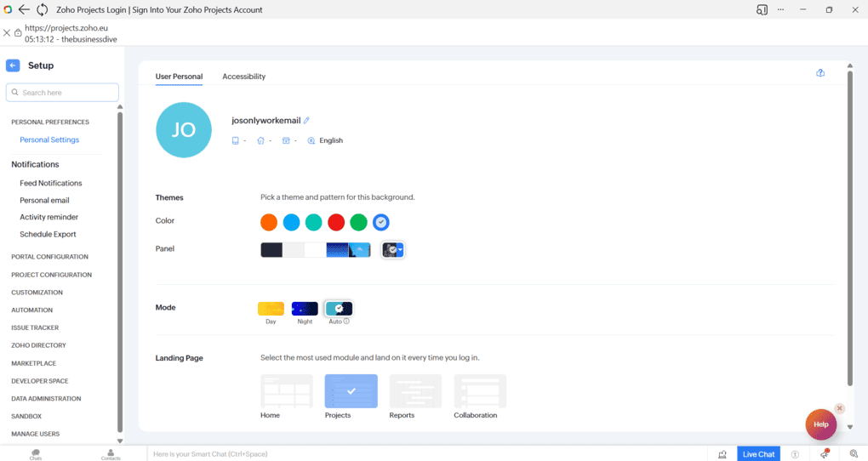The height and width of the screenshot is (461, 868).
Task: Set Projects as landing page
Action: 351,390
